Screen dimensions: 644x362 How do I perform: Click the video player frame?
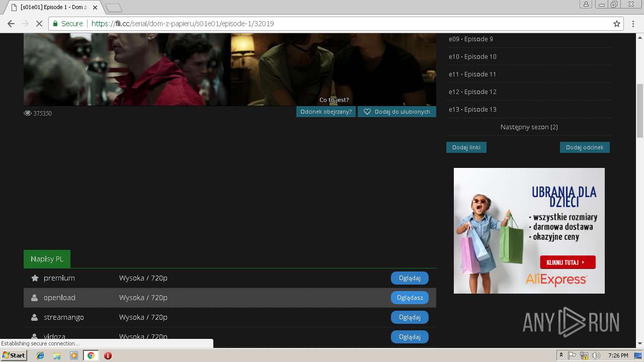[x=230, y=69]
